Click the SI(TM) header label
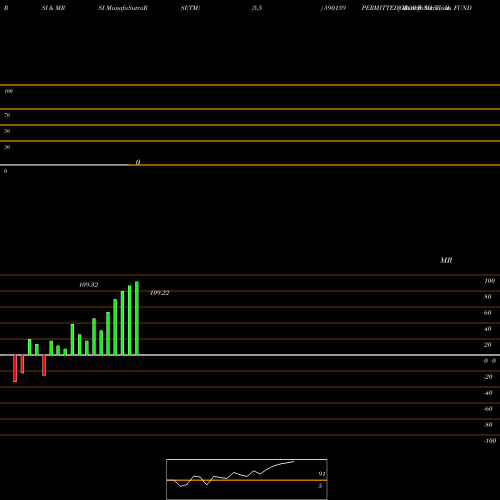The image size is (500, 500). tap(190, 8)
